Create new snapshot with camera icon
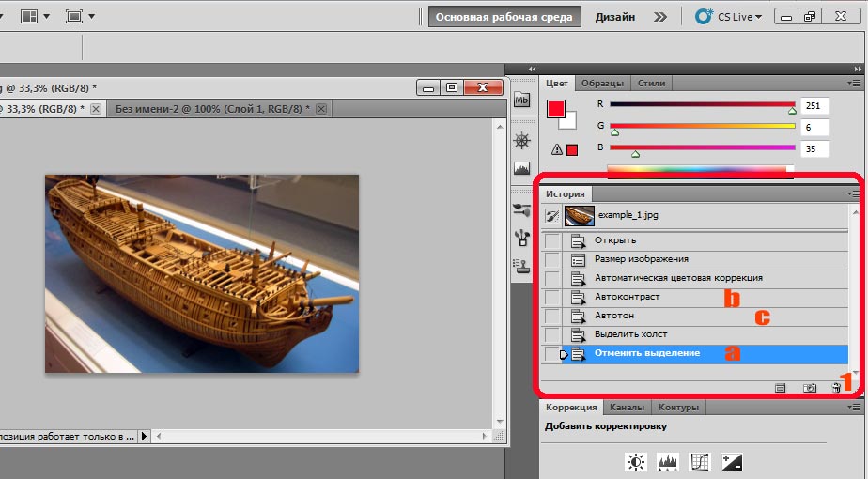This screenshot has width=868, height=479. [809, 387]
